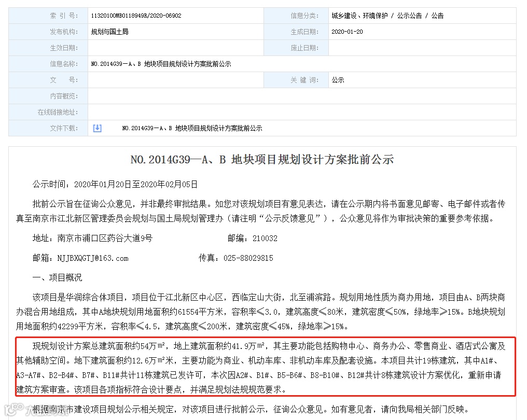Select generation date 2020-01-20

tap(347, 32)
